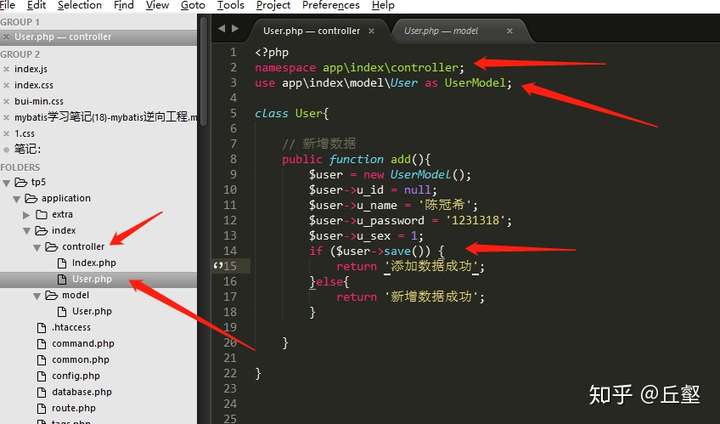Viewport: 720px width, 424px height.
Task: Click the tp5 folder icon
Action: click(21, 182)
